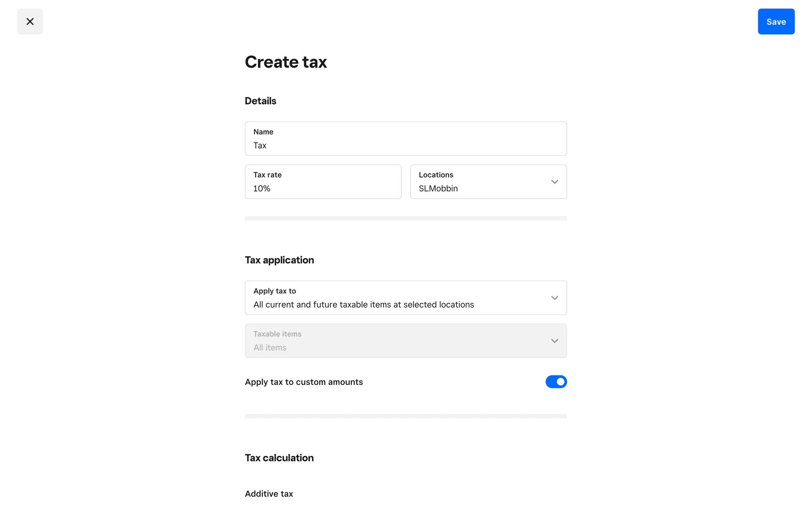Click the Tax calculation section heading

279,458
